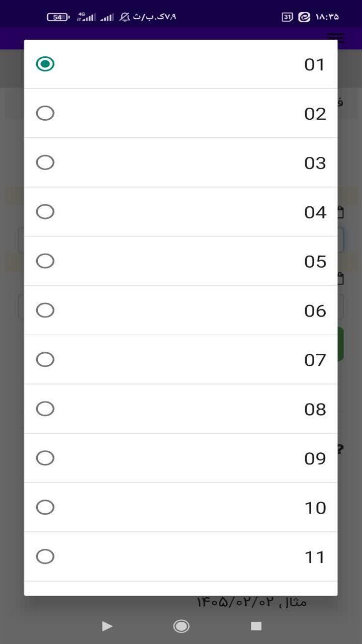This screenshot has width=362, height=644.
Task: Select the 07 radio button
Action: [x=45, y=360]
